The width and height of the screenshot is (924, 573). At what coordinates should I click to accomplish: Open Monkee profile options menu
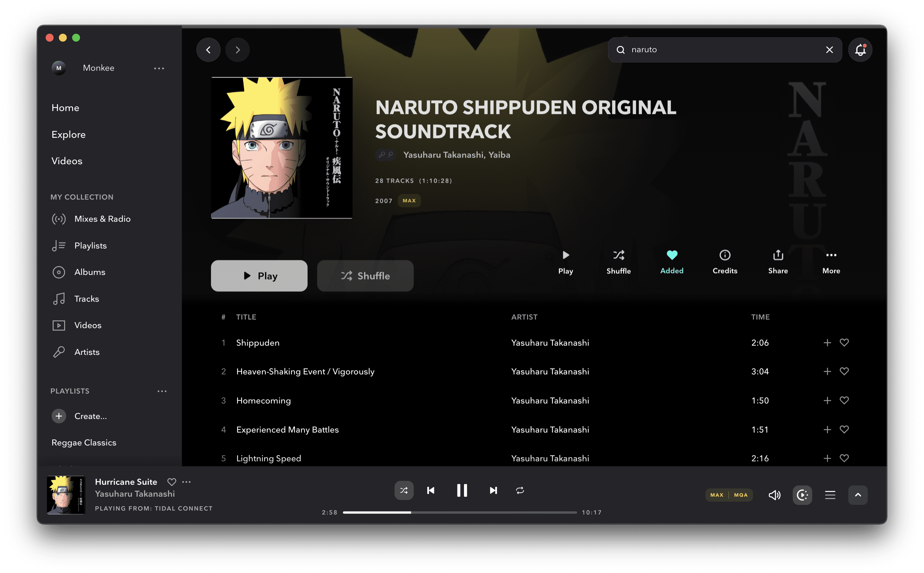[159, 68]
